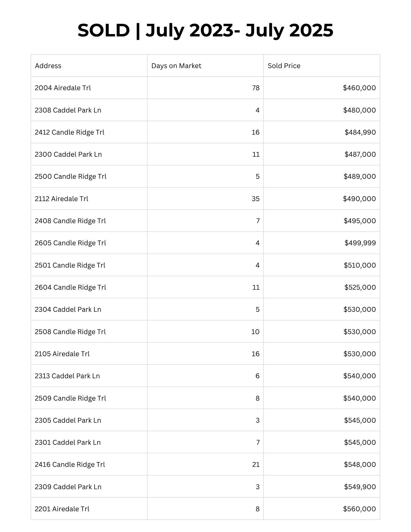Image resolution: width=411 pixels, height=532 pixels.
Task: Select the $499,999 sold price cell
Action: pyautogui.click(x=360, y=243)
